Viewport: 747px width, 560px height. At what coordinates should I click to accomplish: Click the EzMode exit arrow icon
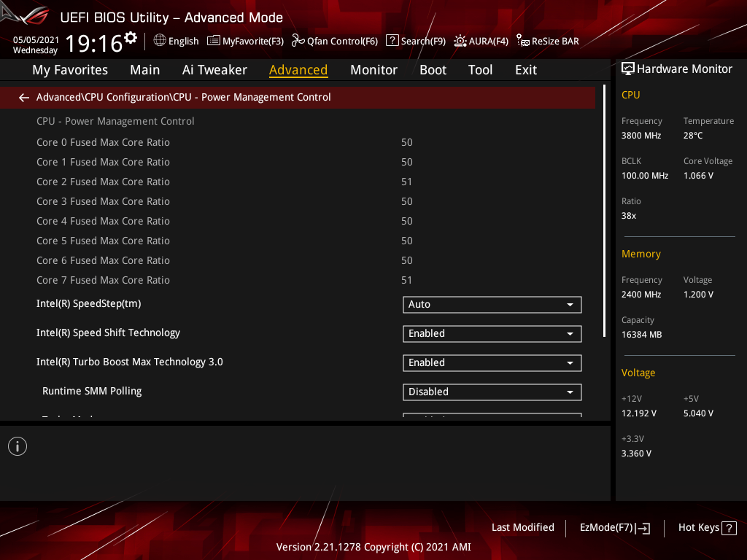(x=644, y=528)
